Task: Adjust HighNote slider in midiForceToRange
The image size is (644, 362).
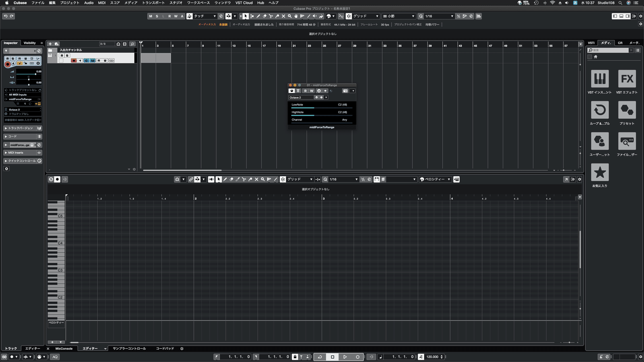Action: pos(322,115)
